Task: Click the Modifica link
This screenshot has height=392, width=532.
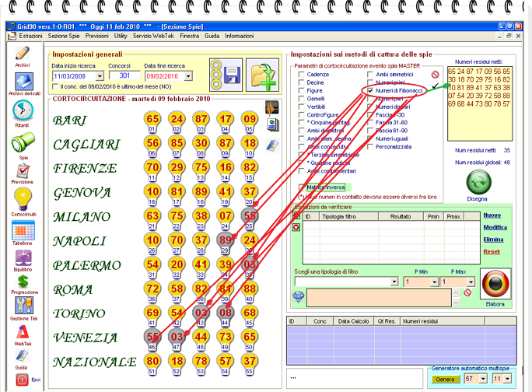Action: point(495,227)
